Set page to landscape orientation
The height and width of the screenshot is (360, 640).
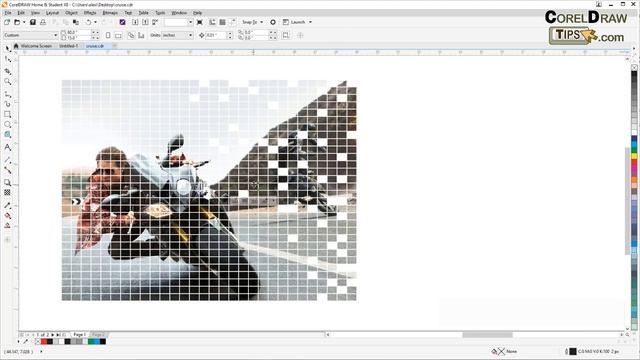118,36
